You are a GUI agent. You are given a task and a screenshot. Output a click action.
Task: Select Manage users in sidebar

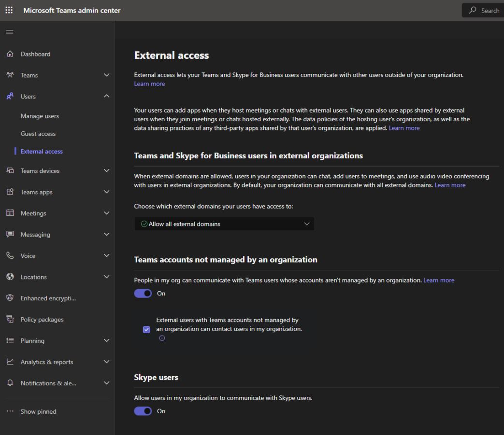(40, 116)
